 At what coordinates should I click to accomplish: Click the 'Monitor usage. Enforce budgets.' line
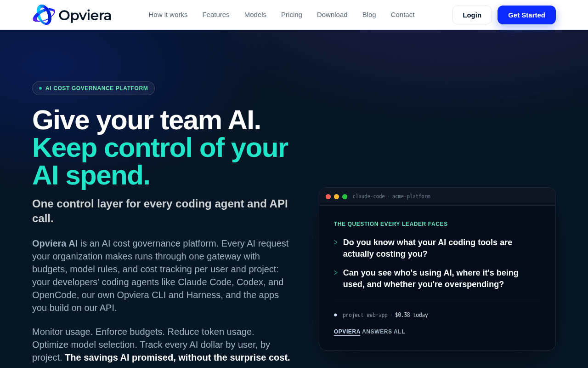click(x=143, y=332)
